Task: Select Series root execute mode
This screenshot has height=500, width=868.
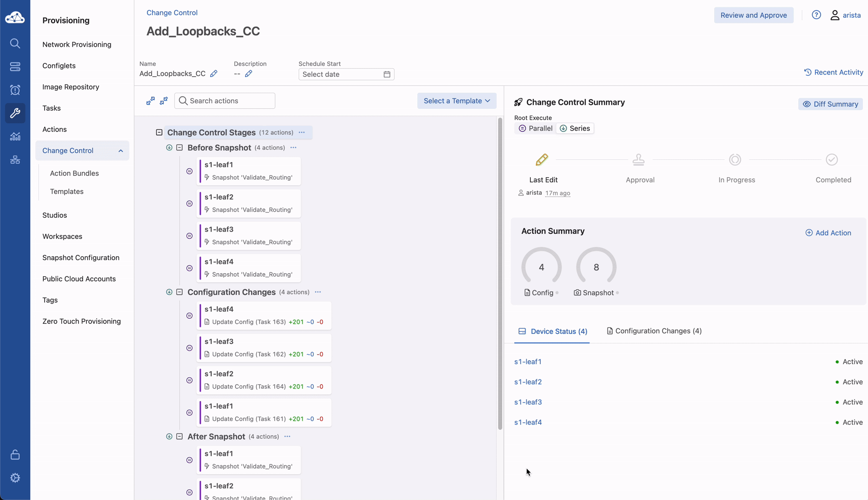Action: (575, 128)
